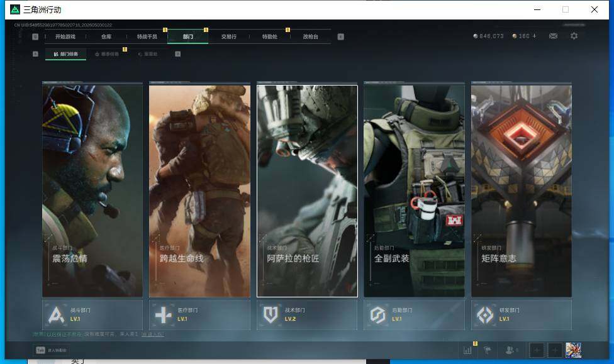The image size is (614, 364).
Task: Select the 战术部门 LV.2 level panel
Action: (x=307, y=315)
